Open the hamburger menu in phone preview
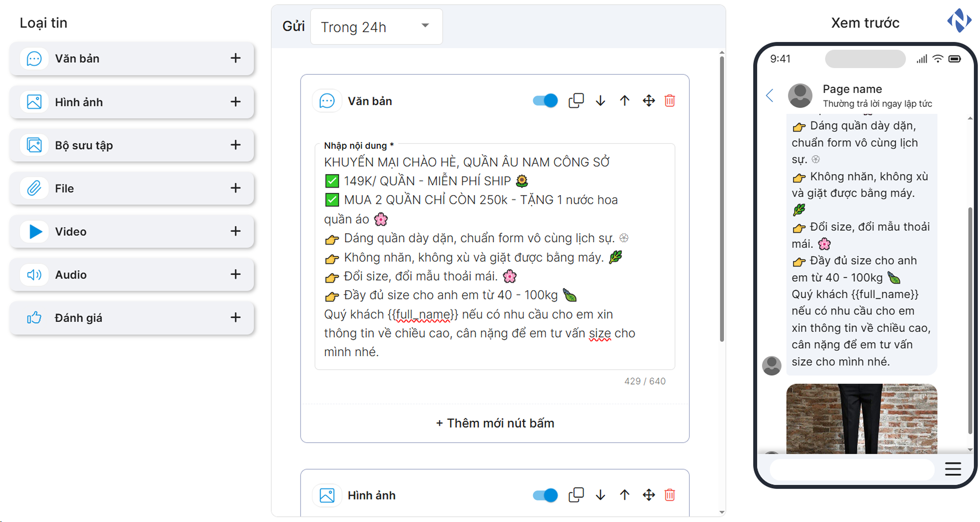The height and width of the screenshot is (522, 980). [953, 469]
